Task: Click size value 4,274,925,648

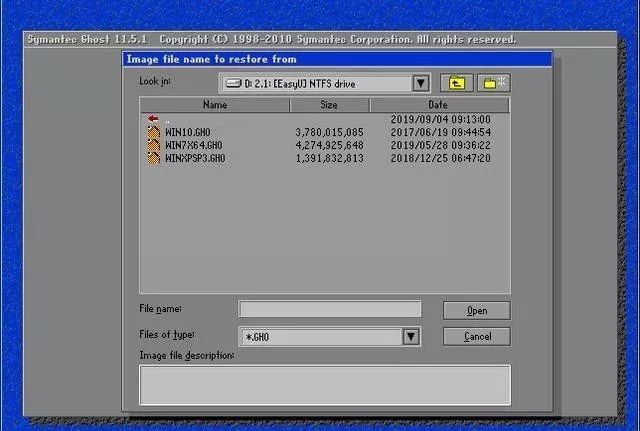Action: (x=329, y=145)
